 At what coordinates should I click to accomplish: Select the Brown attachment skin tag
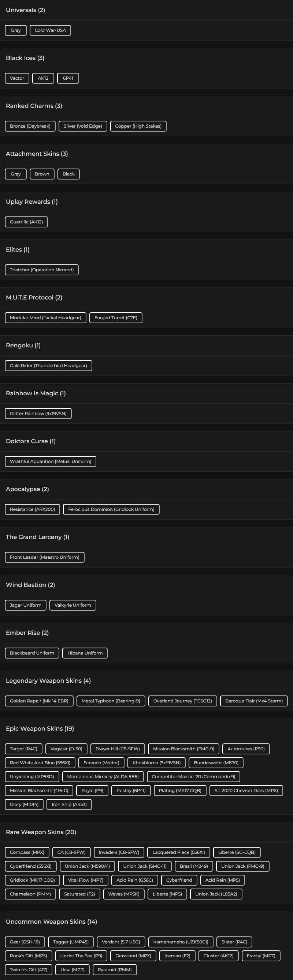[42, 174]
